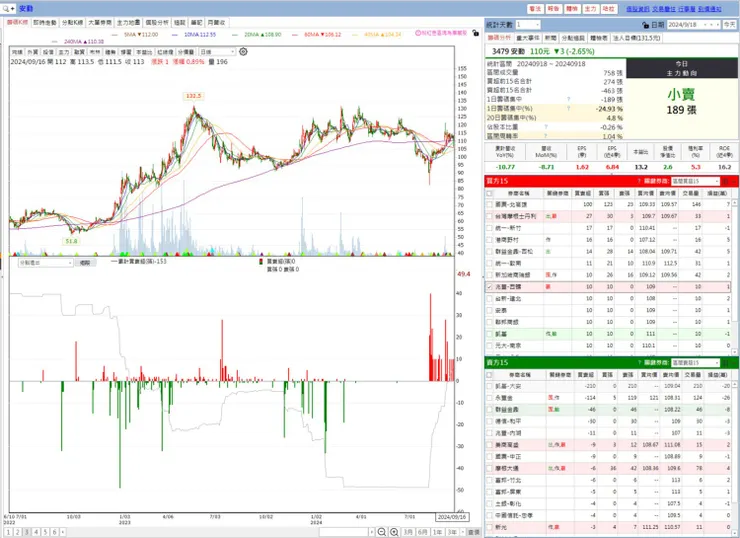
Task: Check the 美商高盛 row checkbox
Action: coord(489,445)
